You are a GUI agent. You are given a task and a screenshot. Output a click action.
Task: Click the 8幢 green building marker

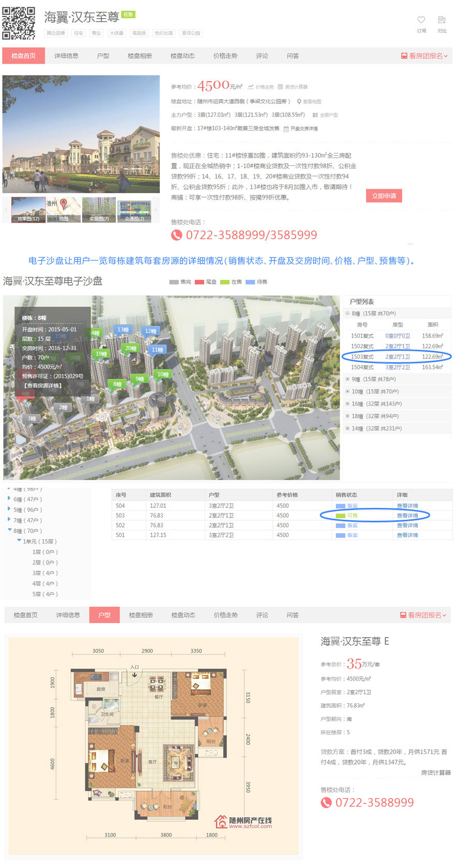point(117,384)
